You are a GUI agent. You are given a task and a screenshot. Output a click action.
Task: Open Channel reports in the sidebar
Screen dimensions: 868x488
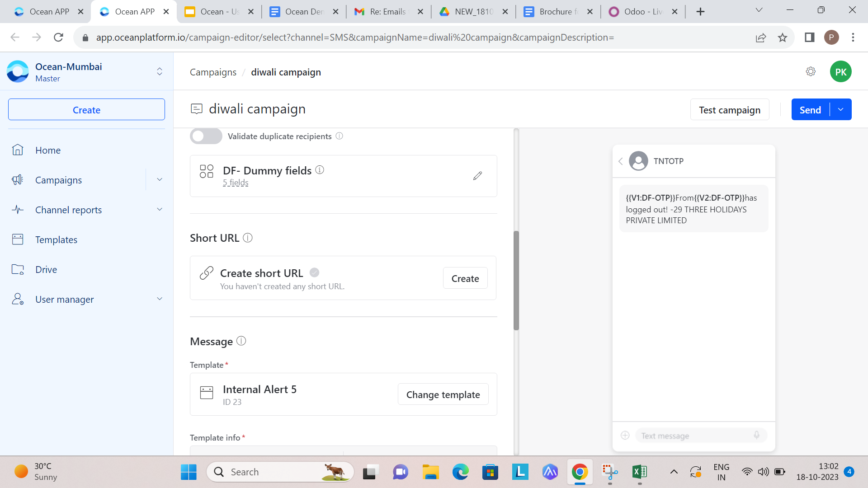pyautogui.click(x=69, y=210)
